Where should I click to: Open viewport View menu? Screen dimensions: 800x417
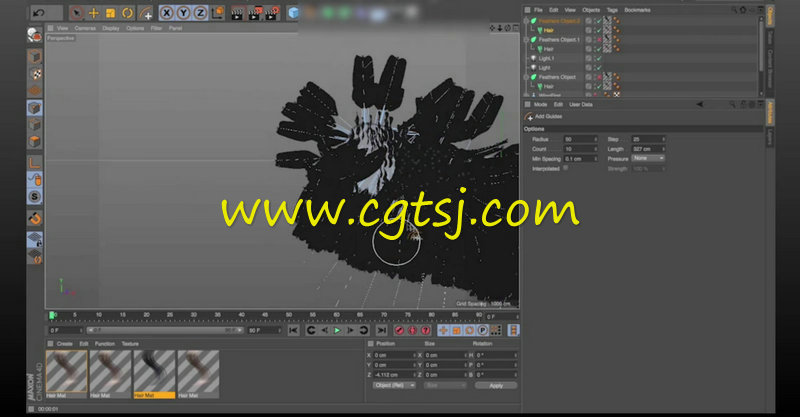point(62,28)
